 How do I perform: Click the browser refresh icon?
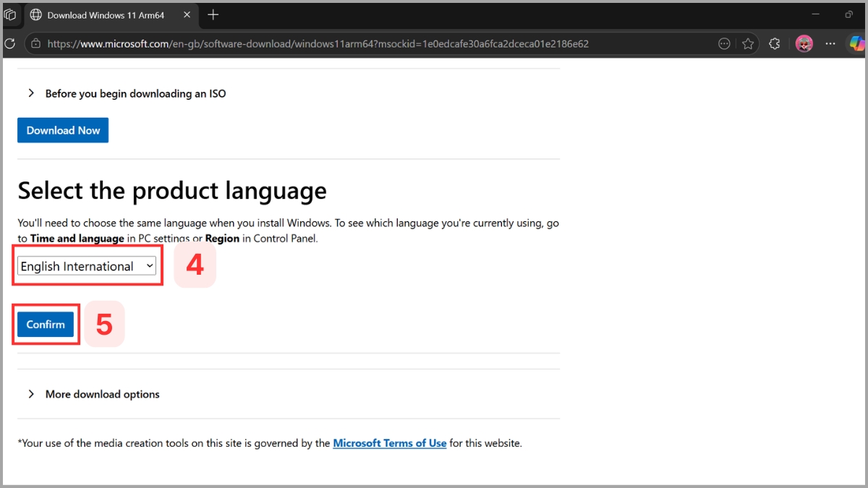(x=9, y=43)
